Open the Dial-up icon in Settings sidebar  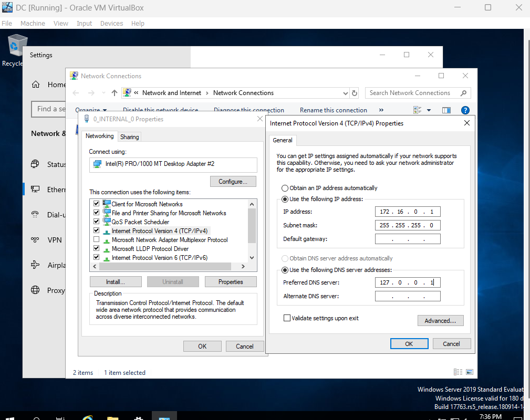pyautogui.click(x=35, y=215)
